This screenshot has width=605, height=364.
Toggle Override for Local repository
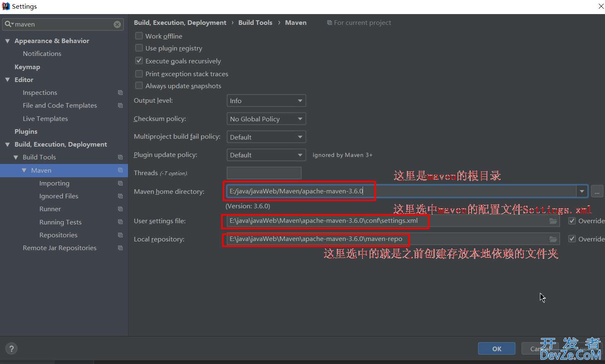click(x=572, y=239)
